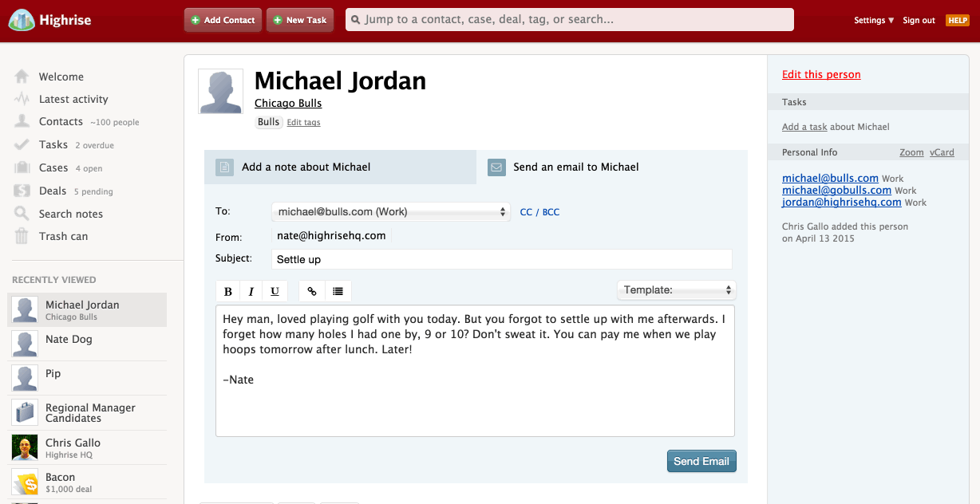Screen dimensions: 980x504
Task: Open Trash can in the sidebar
Action: coord(64,236)
